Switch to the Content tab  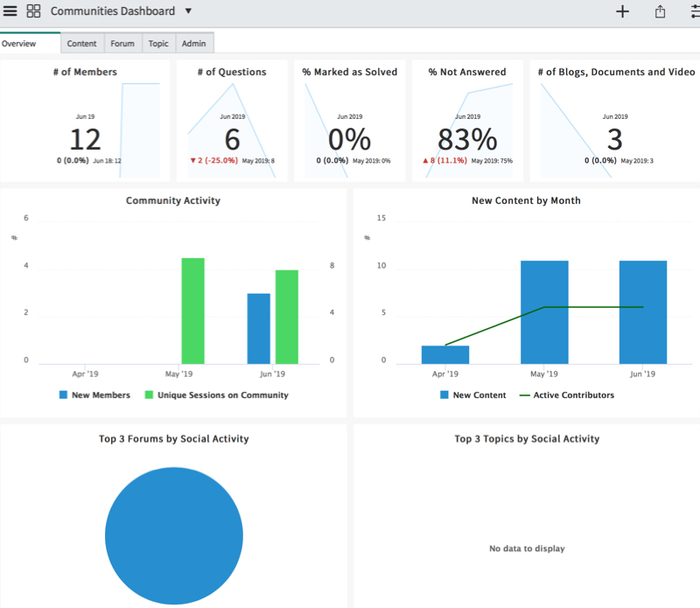(x=81, y=43)
